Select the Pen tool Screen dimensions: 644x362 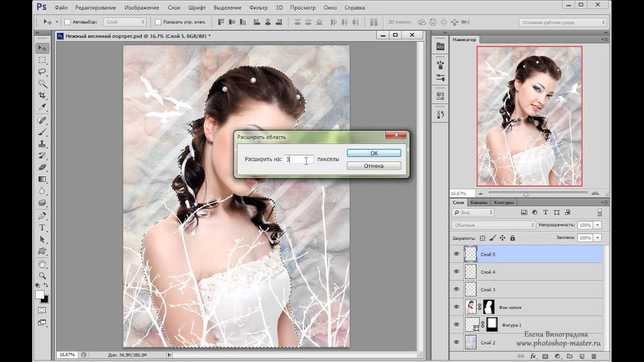(42, 216)
